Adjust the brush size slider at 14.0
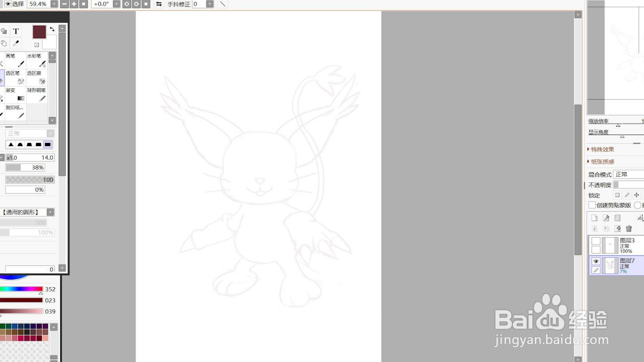 pos(30,158)
